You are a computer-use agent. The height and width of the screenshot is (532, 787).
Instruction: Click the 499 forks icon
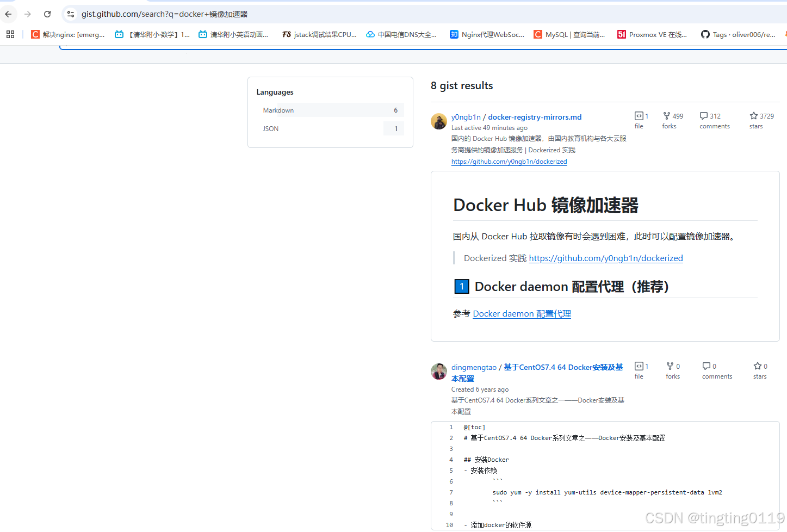667,116
